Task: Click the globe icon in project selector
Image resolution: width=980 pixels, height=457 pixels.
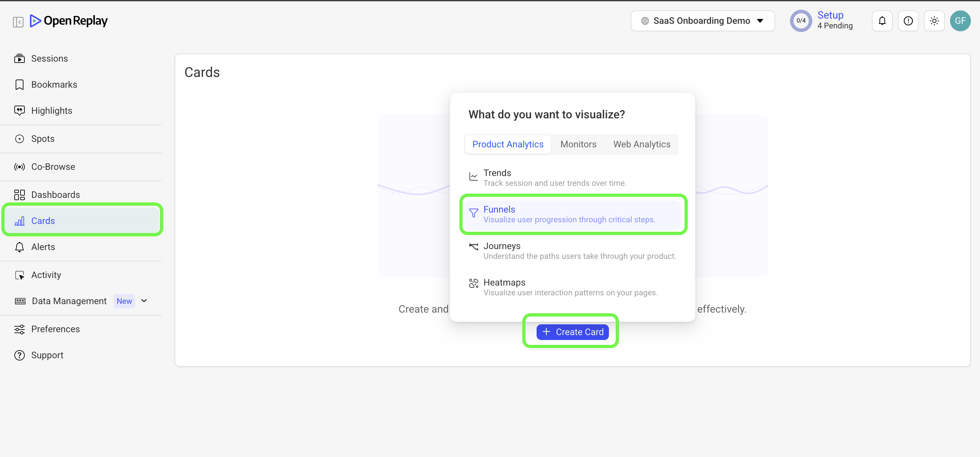Action: [645, 21]
